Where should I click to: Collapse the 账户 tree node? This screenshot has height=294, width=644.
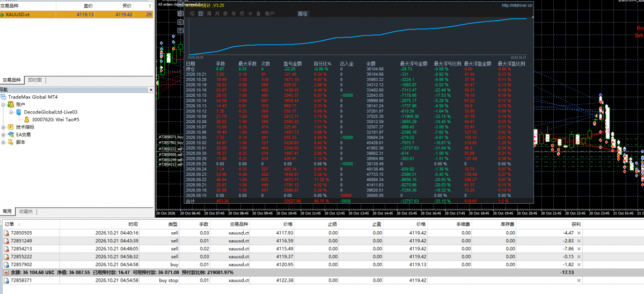pos(4,104)
